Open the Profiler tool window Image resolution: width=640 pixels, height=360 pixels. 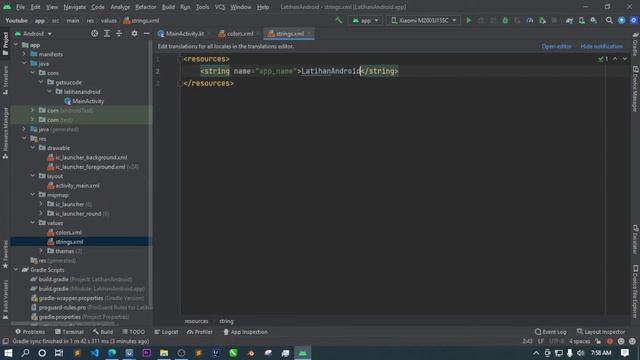[200, 332]
